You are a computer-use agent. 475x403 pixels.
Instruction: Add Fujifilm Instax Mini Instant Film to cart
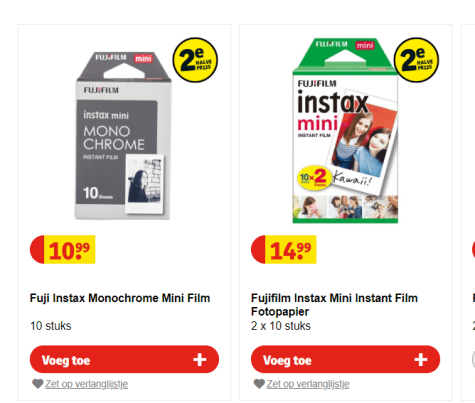345,359
